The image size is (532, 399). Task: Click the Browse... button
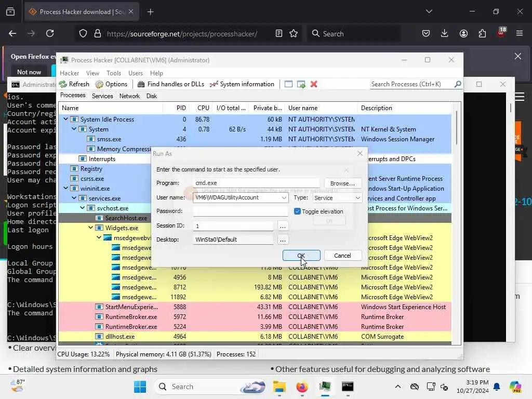343,183
